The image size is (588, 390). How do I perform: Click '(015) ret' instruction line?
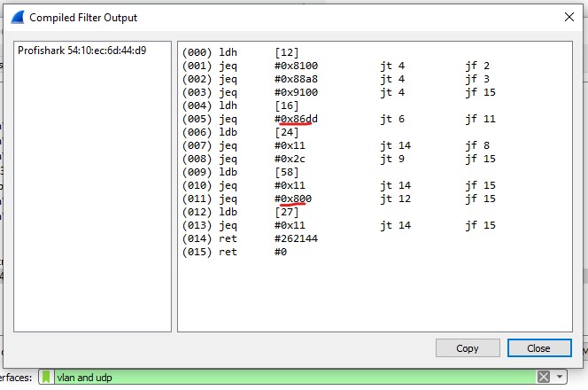click(x=235, y=252)
